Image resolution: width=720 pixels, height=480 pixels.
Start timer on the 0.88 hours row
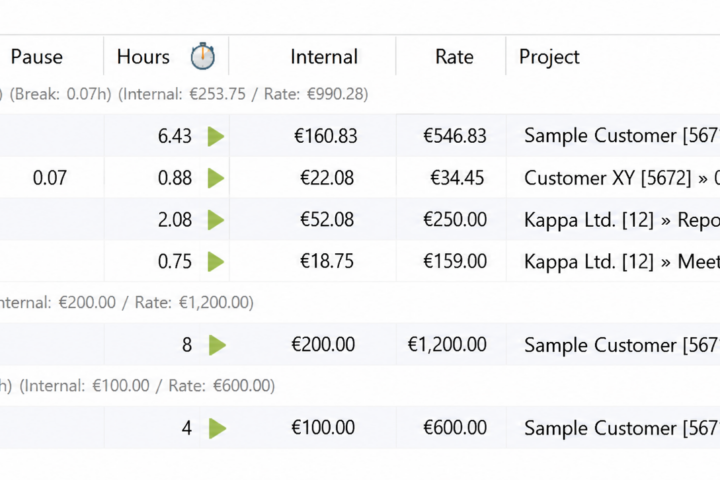coord(216,178)
